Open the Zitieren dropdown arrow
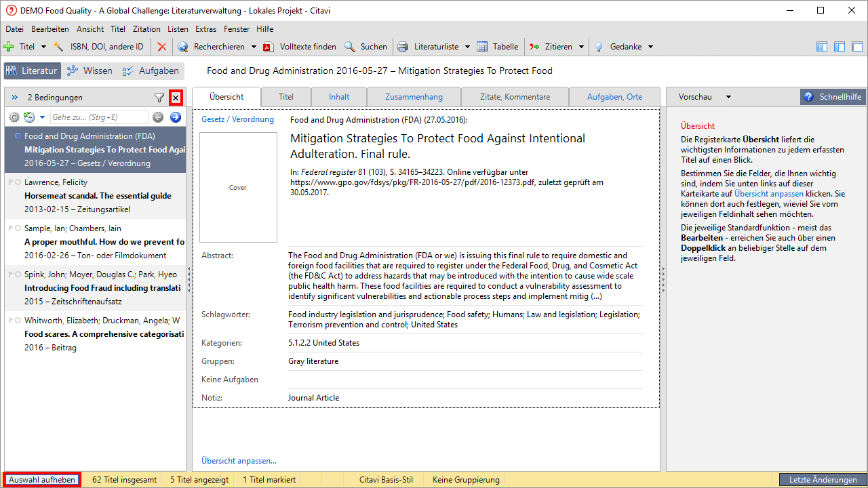Image resolution: width=868 pixels, height=488 pixels. pos(581,47)
